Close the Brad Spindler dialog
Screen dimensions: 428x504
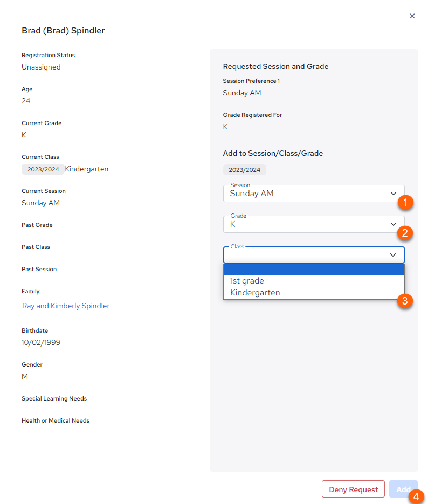[x=412, y=16]
